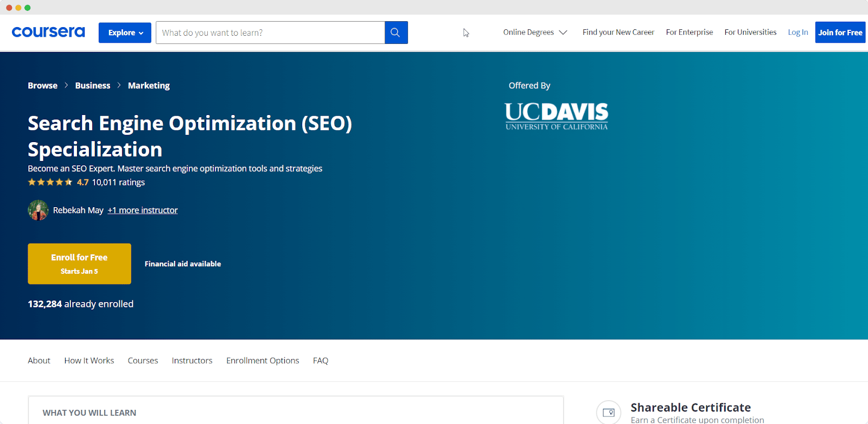Click Financial aid available link
Image resolution: width=868 pixels, height=424 pixels.
tap(183, 264)
